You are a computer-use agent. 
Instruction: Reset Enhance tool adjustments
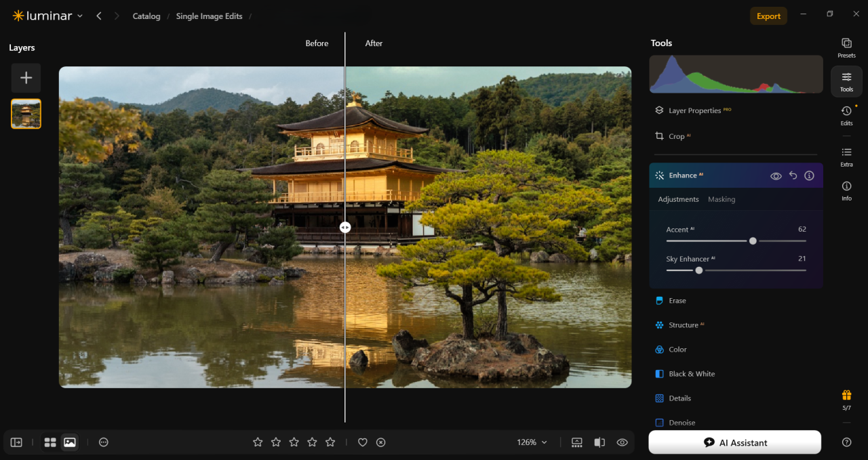(x=793, y=175)
